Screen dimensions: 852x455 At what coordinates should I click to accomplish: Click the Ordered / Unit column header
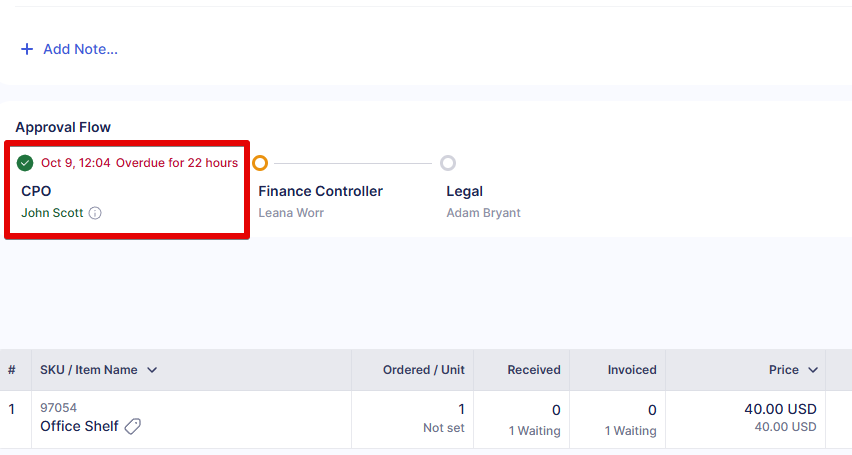423,370
